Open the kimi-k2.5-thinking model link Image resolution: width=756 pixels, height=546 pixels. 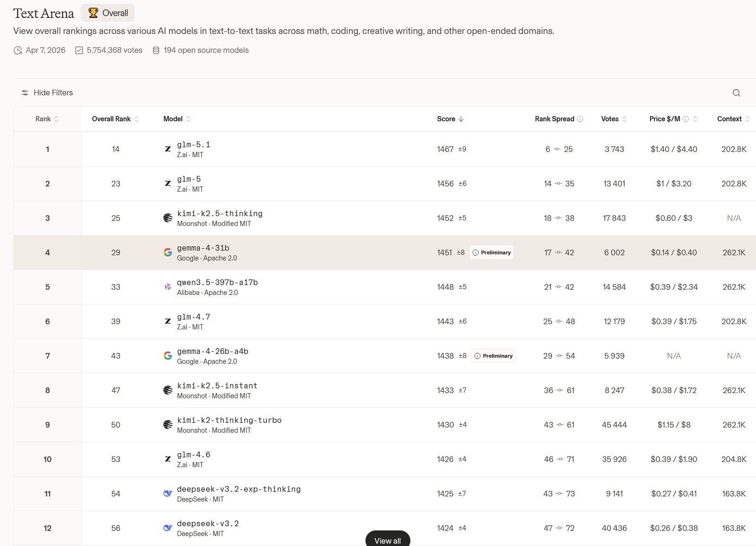point(220,214)
